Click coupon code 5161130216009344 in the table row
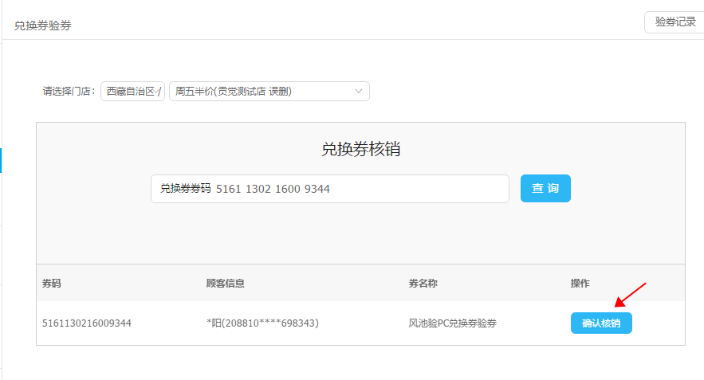This screenshot has height=380, width=704. point(87,323)
